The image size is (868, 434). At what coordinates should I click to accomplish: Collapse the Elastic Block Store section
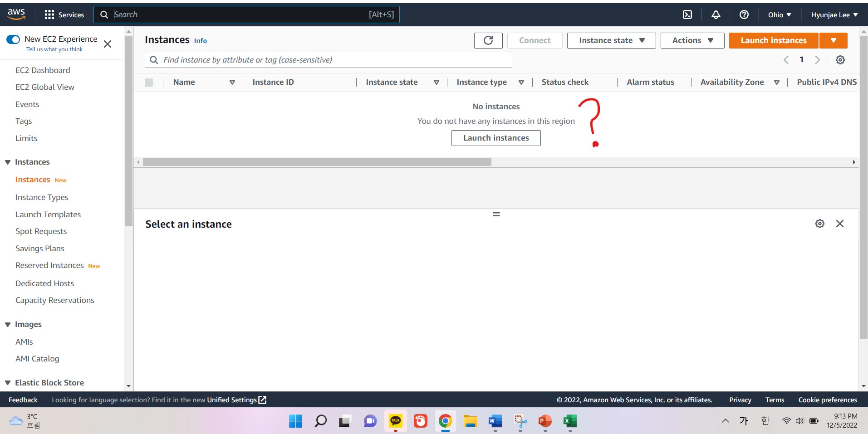point(8,383)
